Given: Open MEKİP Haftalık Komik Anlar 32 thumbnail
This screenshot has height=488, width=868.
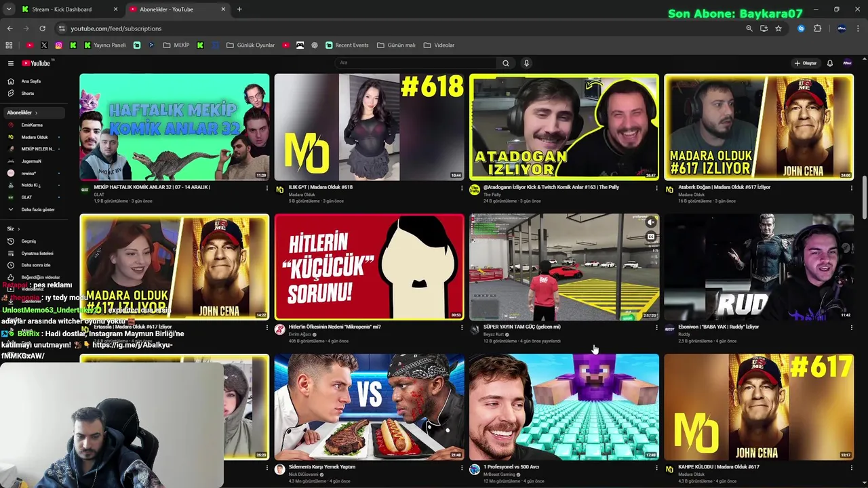Looking at the screenshot, I should point(174,127).
